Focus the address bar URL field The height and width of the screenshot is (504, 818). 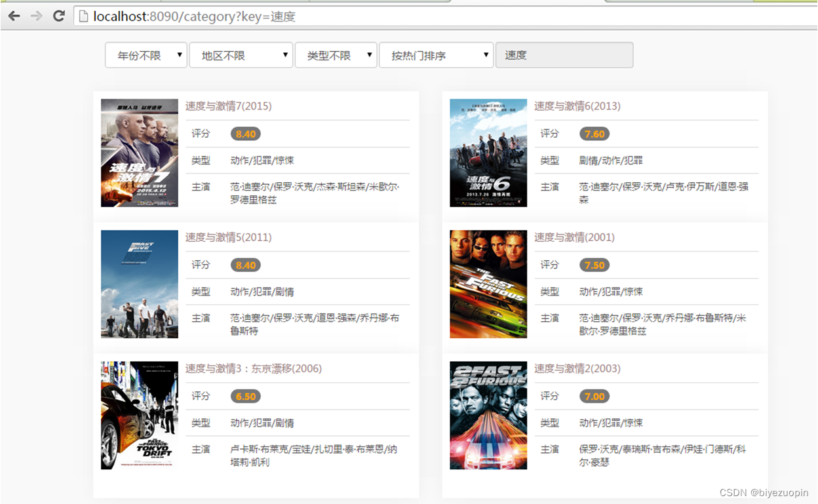click(446, 16)
